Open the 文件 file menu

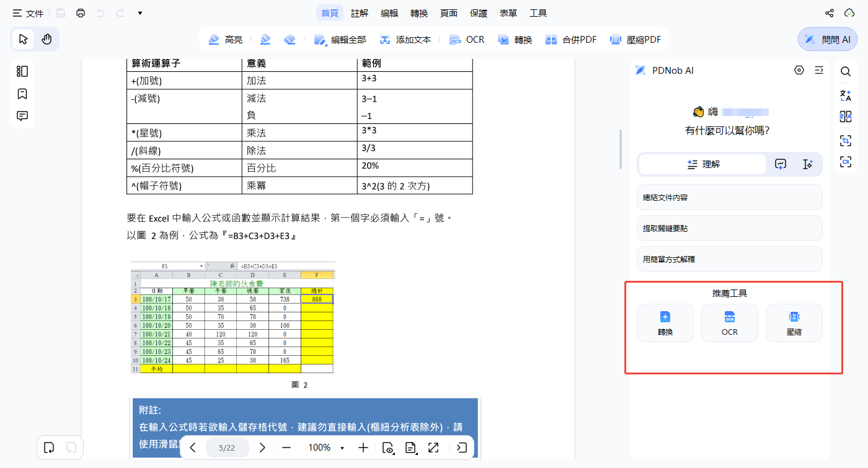(x=28, y=13)
